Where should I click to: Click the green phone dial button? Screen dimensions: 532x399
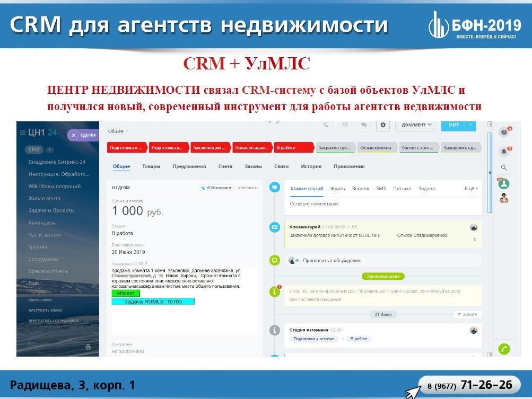[504, 349]
